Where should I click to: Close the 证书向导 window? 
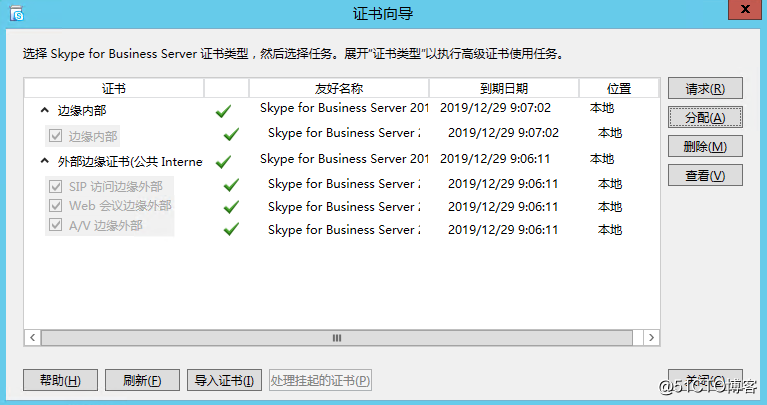coord(744,9)
